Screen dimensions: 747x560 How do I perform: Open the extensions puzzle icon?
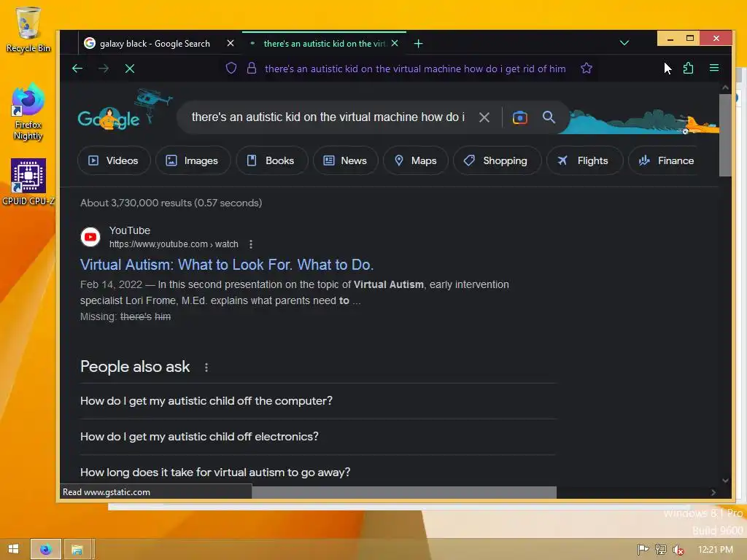point(689,68)
